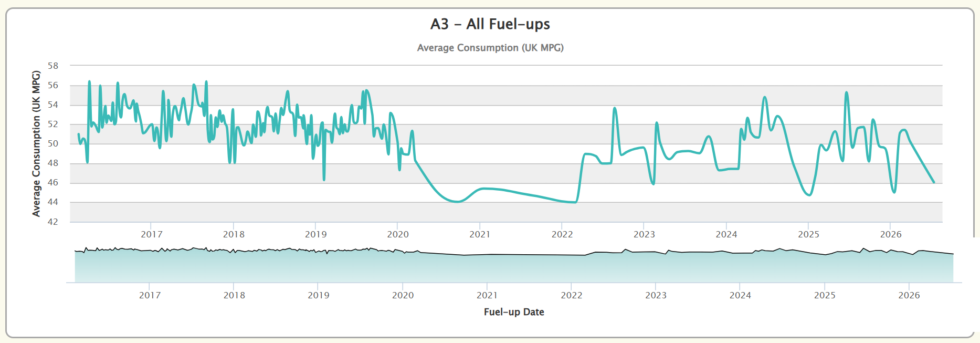Click the 2021 label on main chart axis
The image size is (980, 343).
(x=480, y=234)
